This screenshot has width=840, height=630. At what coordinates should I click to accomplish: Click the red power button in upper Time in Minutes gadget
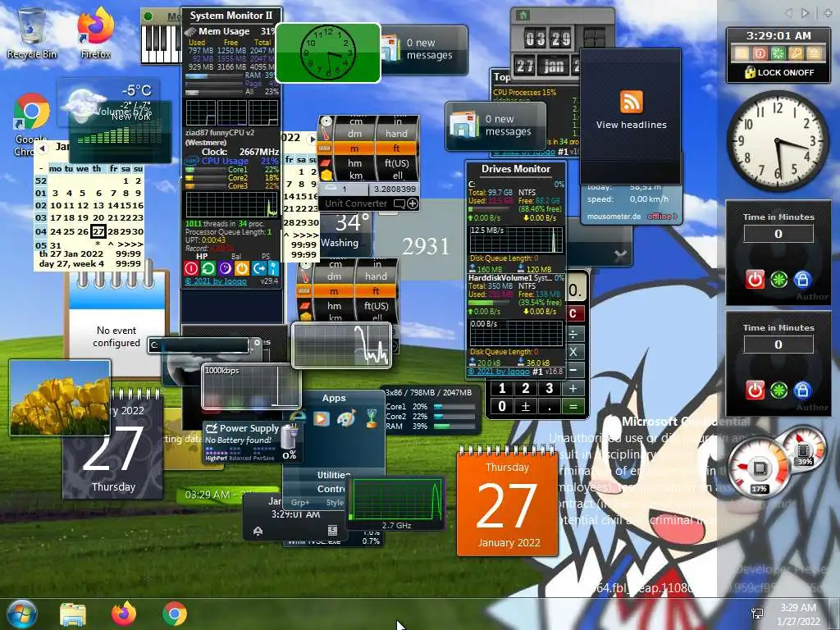[755, 280]
